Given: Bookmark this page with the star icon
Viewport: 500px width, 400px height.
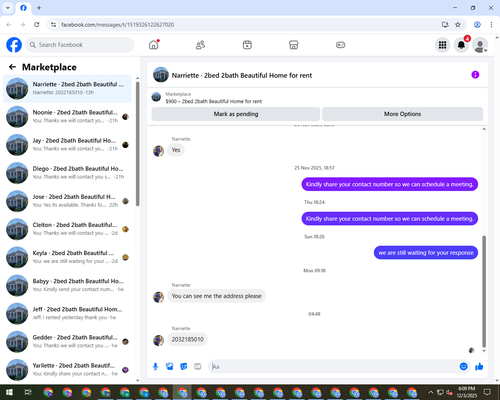Looking at the screenshot, I should tap(458, 25).
